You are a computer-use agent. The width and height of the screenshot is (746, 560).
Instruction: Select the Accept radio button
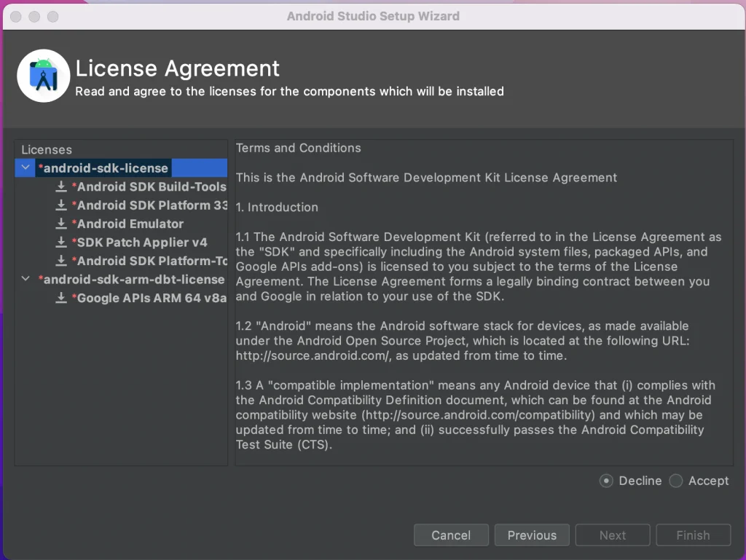(676, 481)
